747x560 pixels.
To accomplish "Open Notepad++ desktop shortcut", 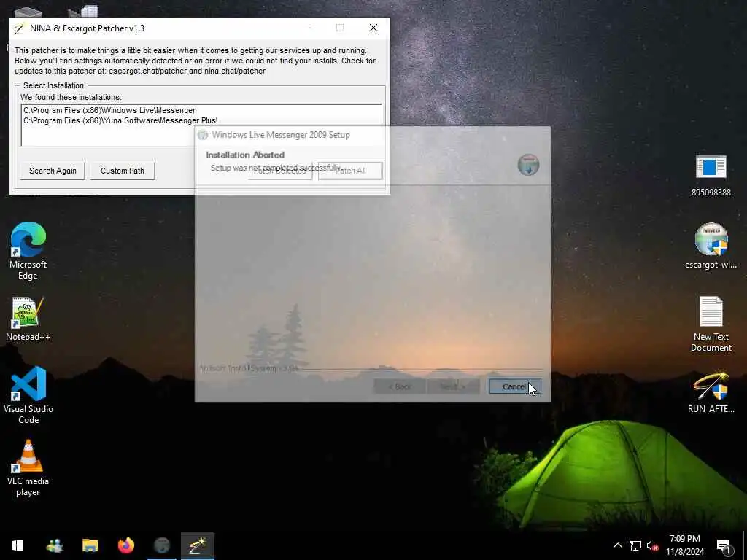I will 28,319.
